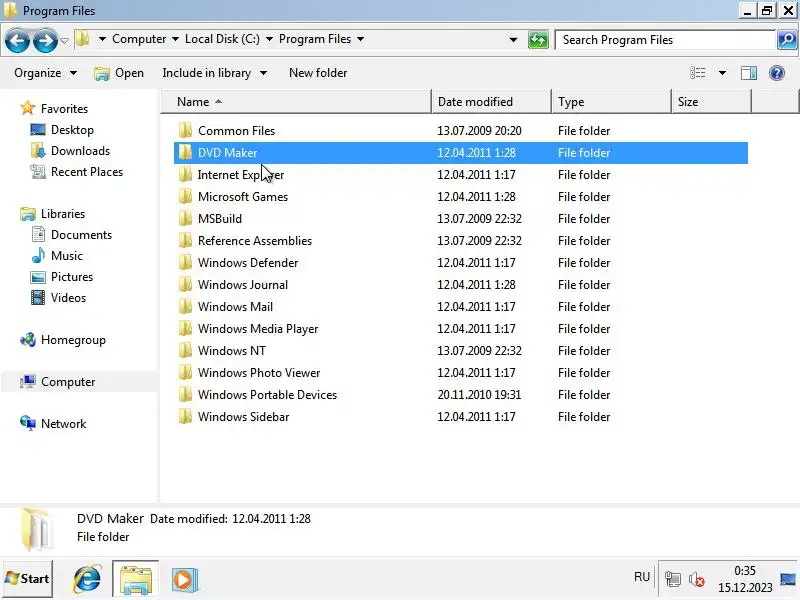The width and height of the screenshot is (800, 600).
Task: Select the Reference Assemblies folder icon
Action: tap(185, 240)
